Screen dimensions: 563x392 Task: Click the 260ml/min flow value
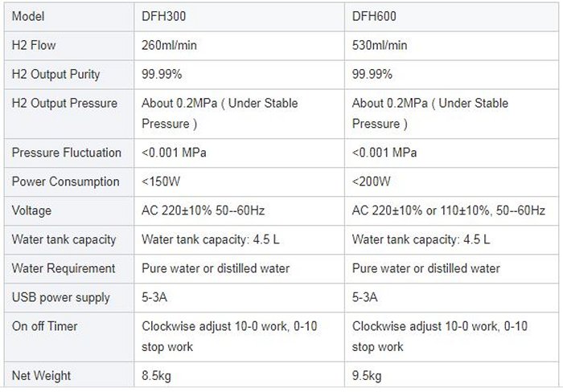tap(169, 46)
